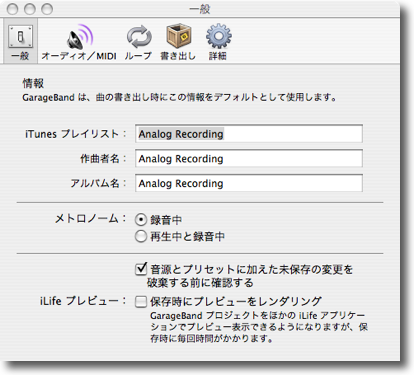Click the 情報 section heading

point(33,83)
